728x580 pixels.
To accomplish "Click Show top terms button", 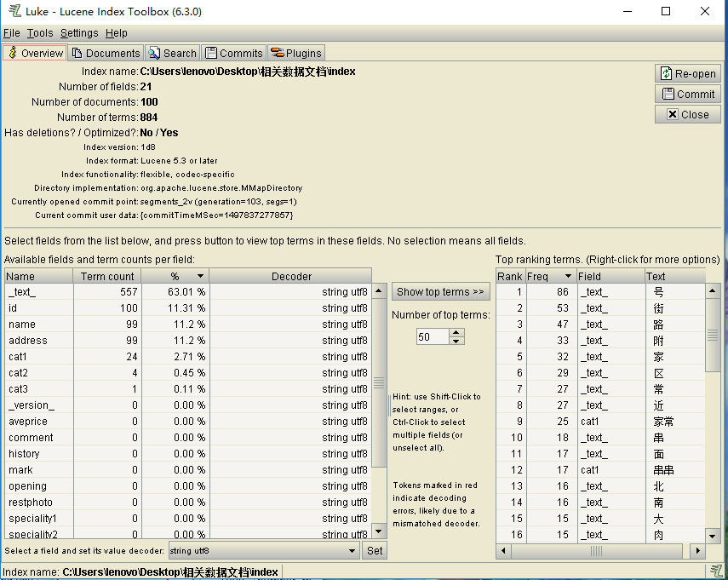I will 441,292.
